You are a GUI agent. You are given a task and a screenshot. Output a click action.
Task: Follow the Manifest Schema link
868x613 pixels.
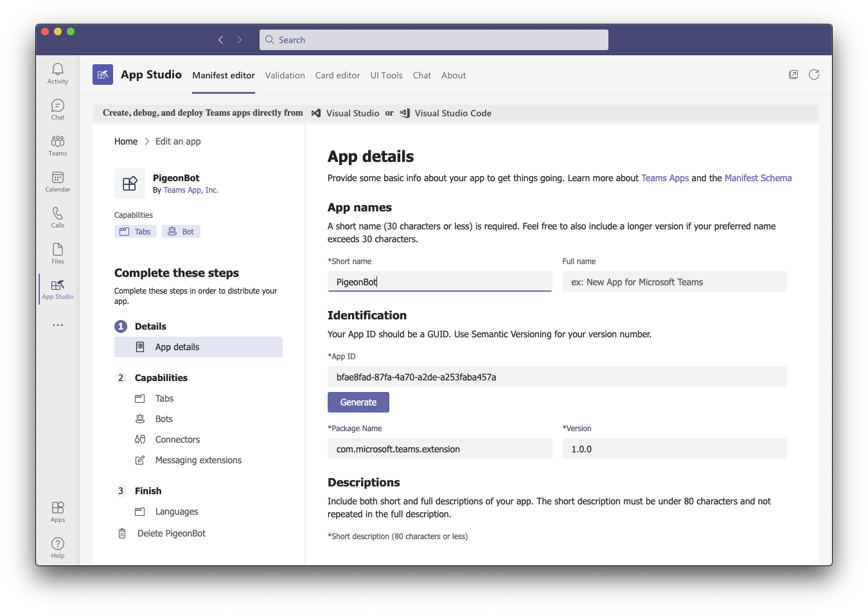pyautogui.click(x=758, y=178)
